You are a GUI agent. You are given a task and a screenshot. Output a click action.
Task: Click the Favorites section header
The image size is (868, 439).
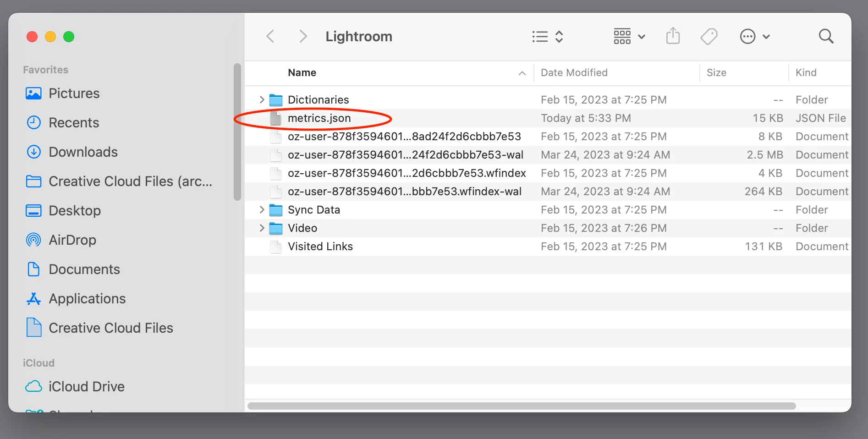[45, 70]
